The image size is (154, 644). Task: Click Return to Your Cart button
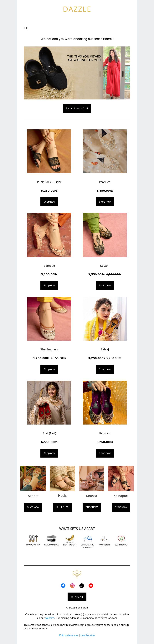pyautogui.click(x=77, y=108)
